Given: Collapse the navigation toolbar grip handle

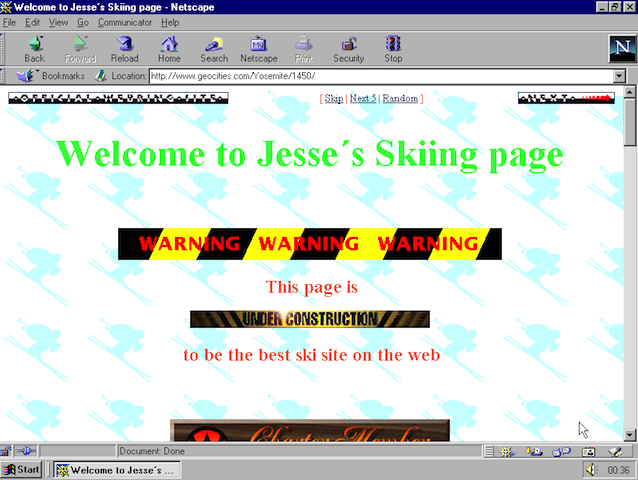Looking at the screenshot, I should tap(2, 49).
